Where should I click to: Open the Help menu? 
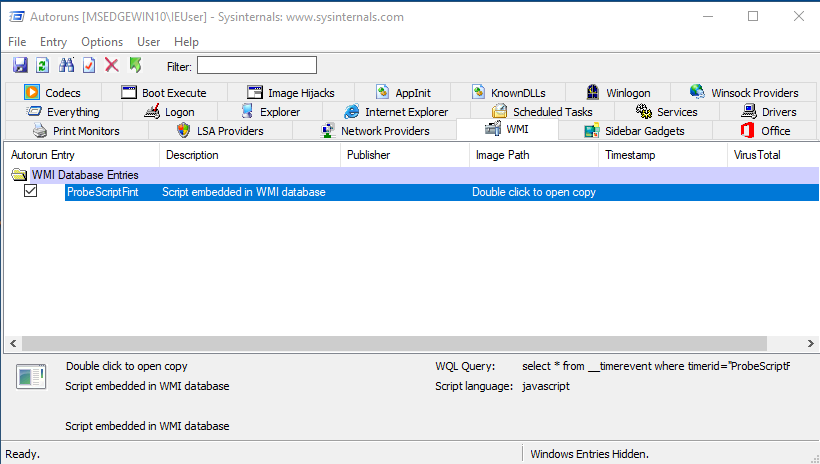click(186, 42)
